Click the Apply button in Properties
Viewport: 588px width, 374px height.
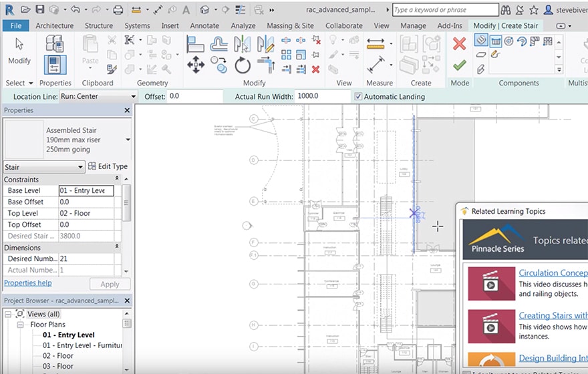pos(110,284)
